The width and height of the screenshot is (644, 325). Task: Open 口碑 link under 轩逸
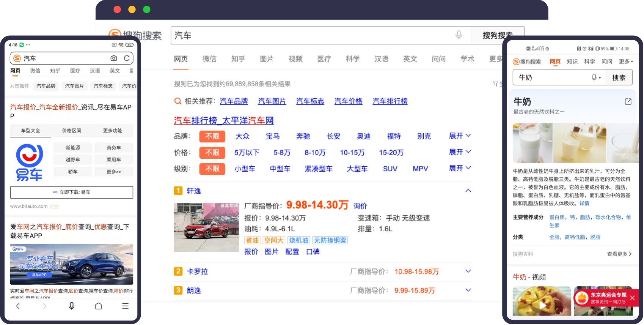313,252
